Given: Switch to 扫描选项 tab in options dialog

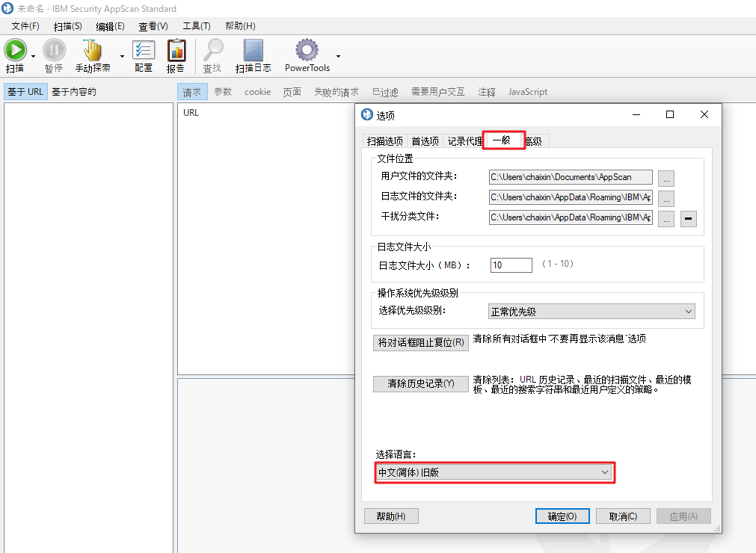Looking at the screenshot, I should [385, 141].
